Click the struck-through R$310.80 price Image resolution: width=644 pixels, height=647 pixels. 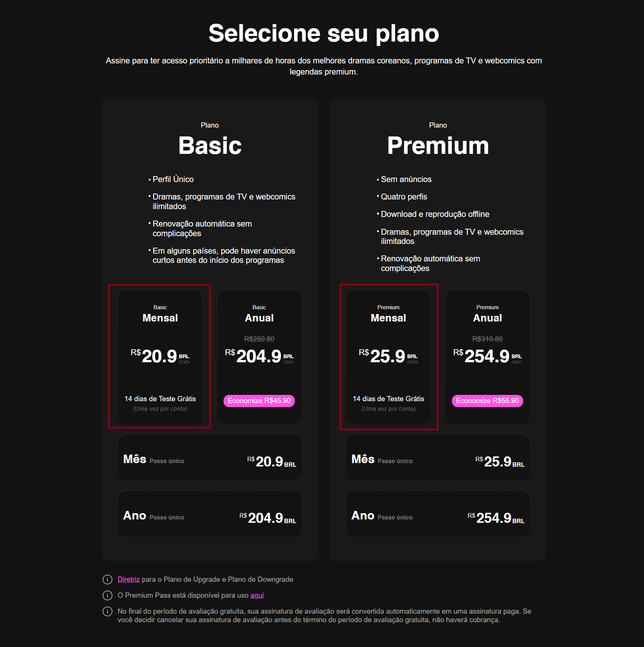point(488,339)
